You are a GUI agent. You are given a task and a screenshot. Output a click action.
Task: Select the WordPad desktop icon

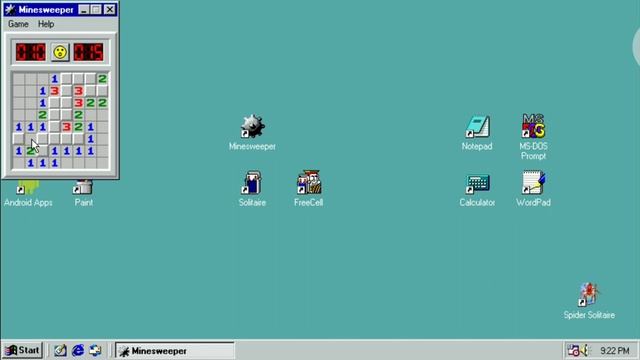point(533,182)
